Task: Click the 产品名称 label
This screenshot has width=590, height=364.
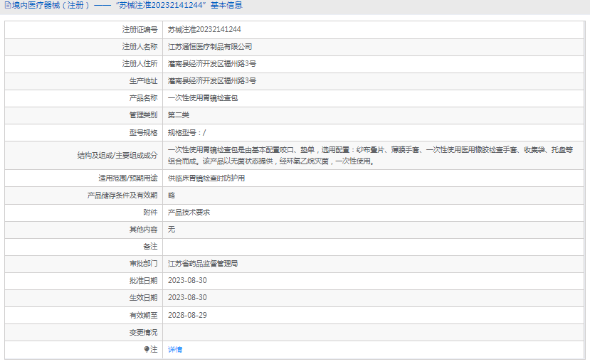Action: click(143, 98)
